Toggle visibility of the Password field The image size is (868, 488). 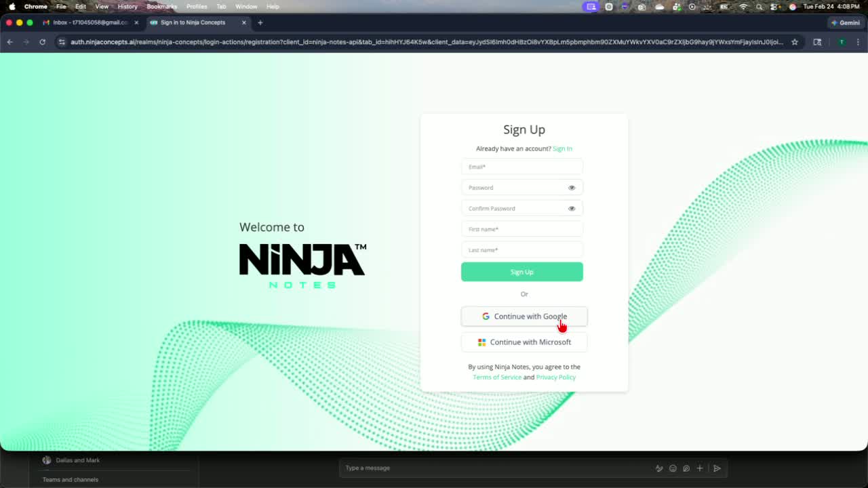(x=572, y=188)
